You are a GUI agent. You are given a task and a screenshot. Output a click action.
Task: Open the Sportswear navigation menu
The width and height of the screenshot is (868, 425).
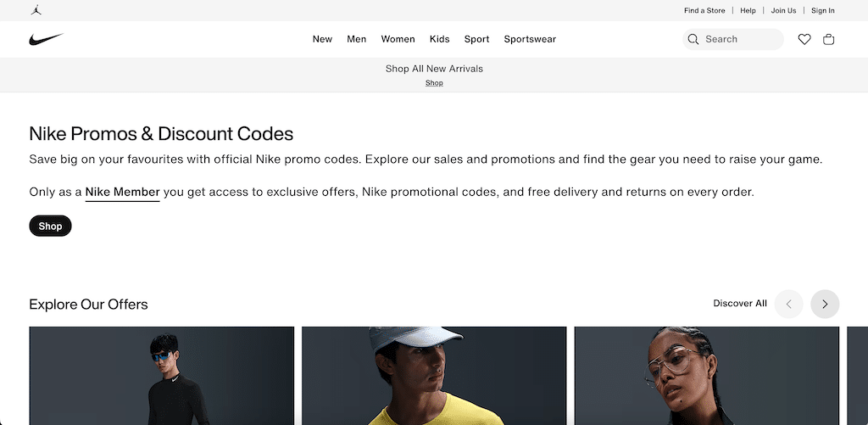530,39
